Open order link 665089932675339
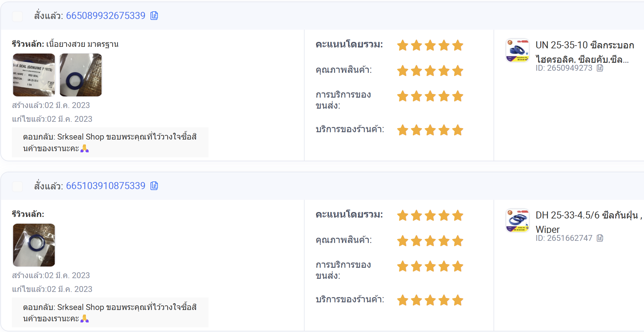The image size is (644, 332). [105, 16]
